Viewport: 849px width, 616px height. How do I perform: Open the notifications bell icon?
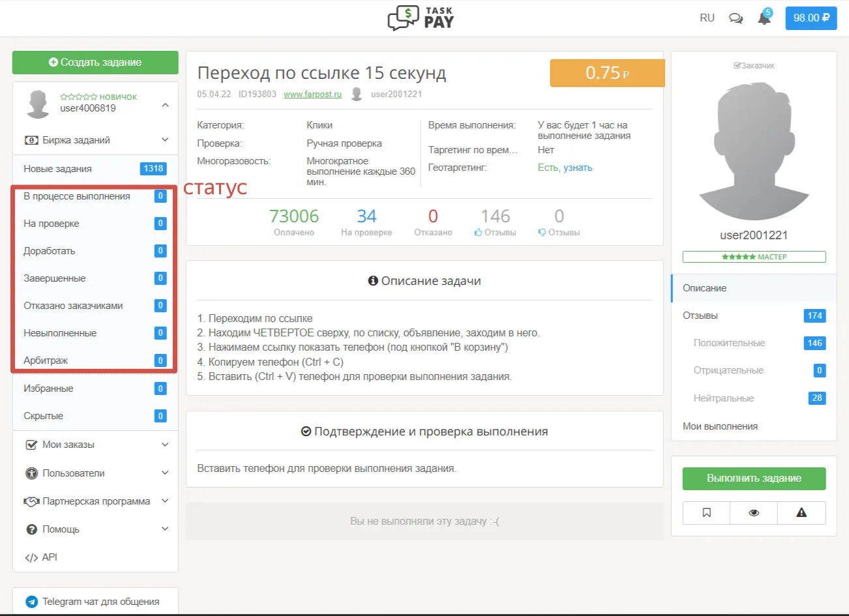click(x=764, y=18)
